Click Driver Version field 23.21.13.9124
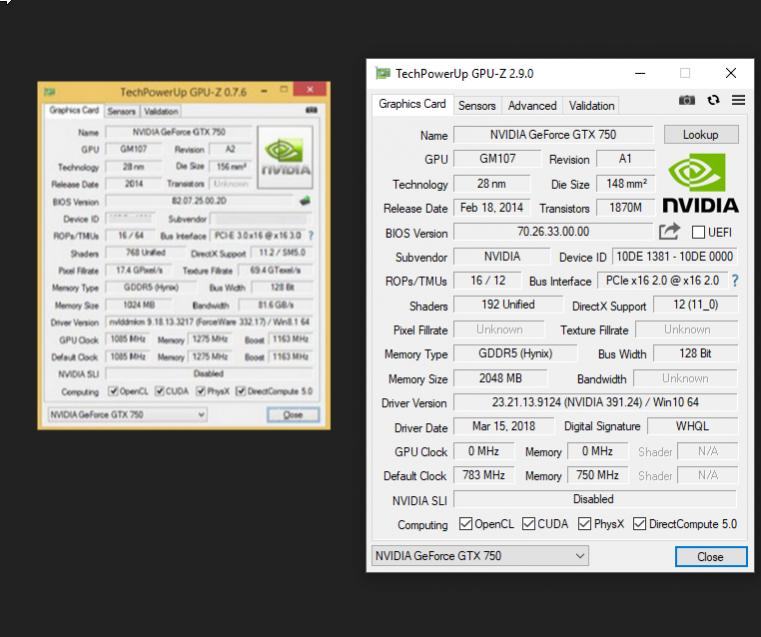Screen dimensions: 761x637 pos(595,402)
